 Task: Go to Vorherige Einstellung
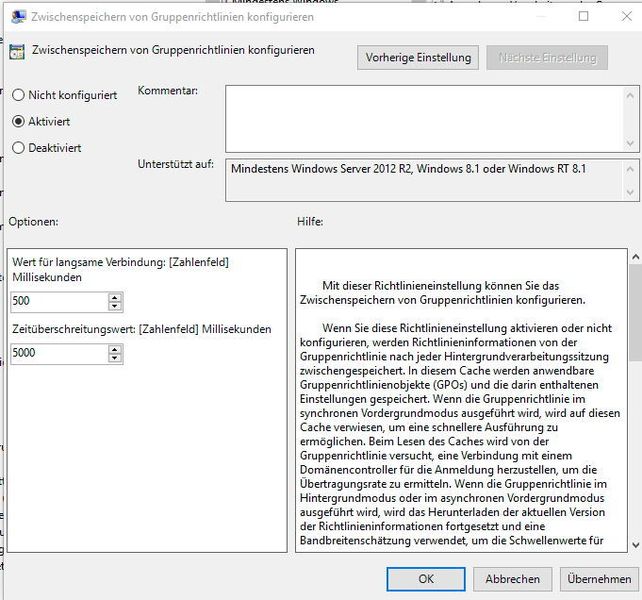(418, 57)
